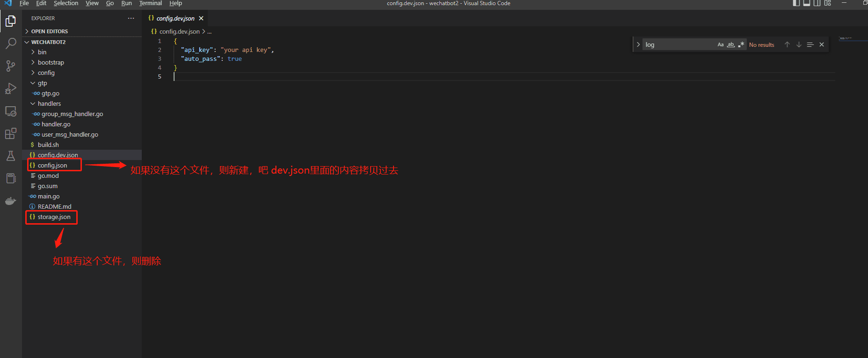This screenshot has height=358, width=868.
Task: Toggle Match Whole Word in find widget
Action: point(730,45)
